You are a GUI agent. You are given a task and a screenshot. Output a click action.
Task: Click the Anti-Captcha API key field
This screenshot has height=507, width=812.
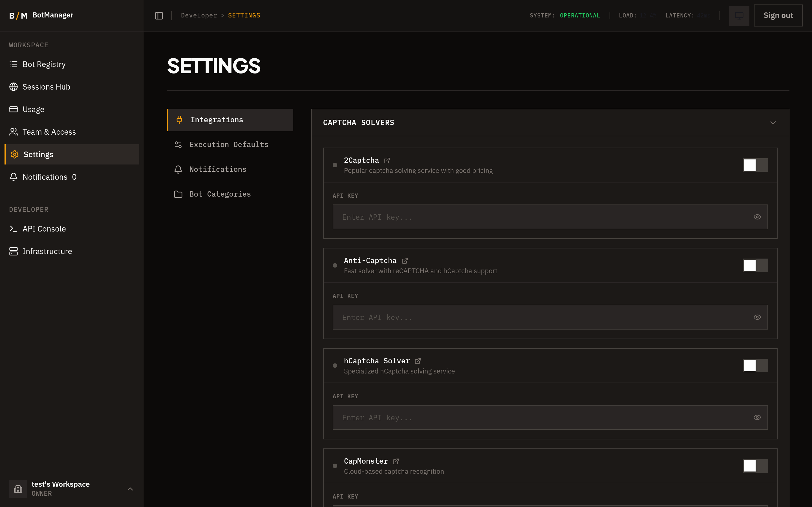(537, 317)
